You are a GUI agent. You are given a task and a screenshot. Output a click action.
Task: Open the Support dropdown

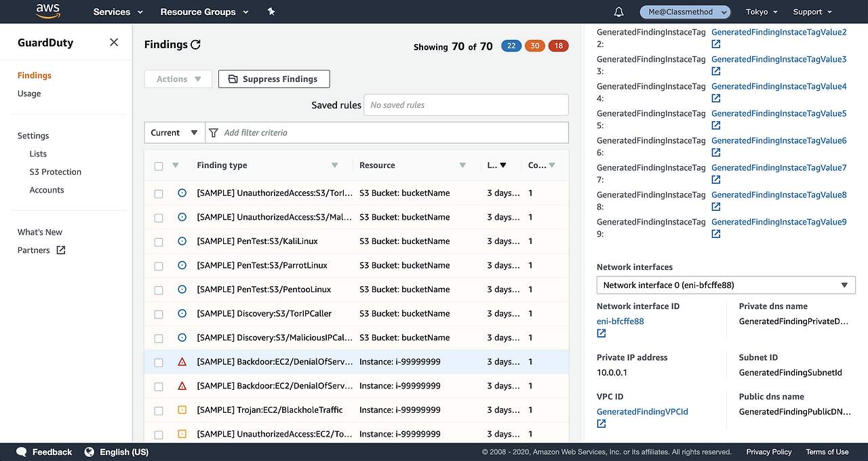pyautogui.click(x=812, y=12)
